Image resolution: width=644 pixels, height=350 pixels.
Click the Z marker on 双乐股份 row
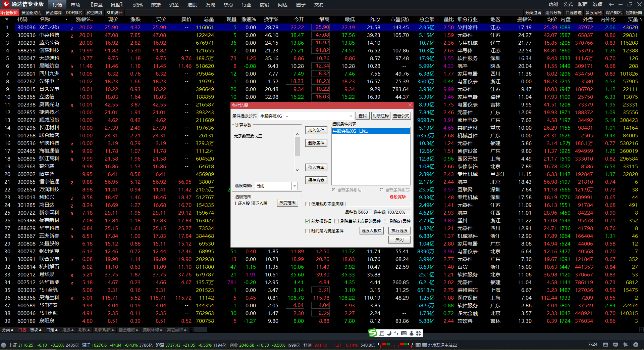72,28
